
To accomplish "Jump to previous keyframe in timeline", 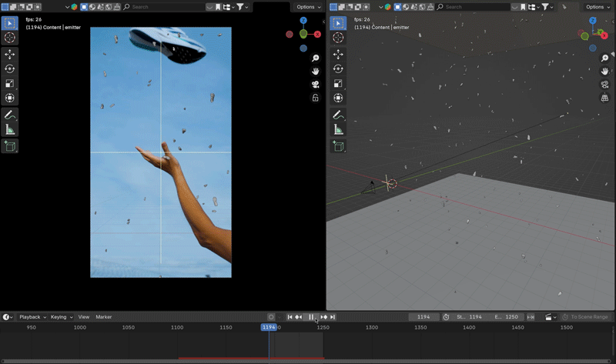I will click(299, 317).
